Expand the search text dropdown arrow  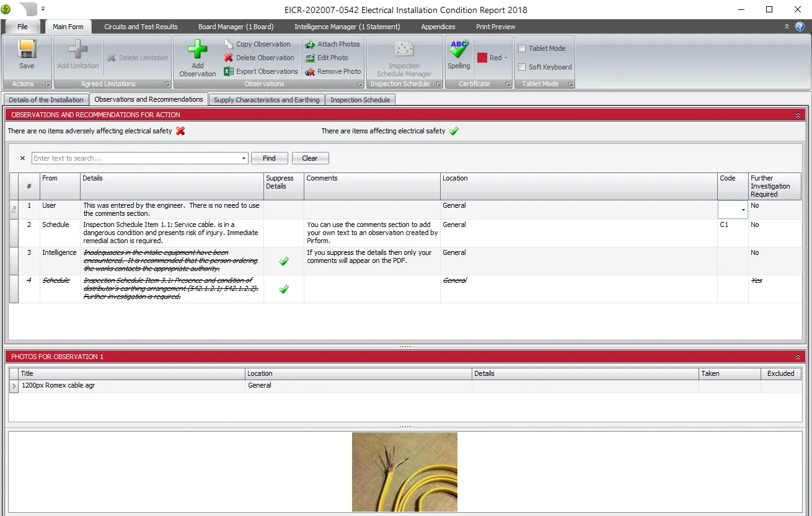[x=244, y=159]
